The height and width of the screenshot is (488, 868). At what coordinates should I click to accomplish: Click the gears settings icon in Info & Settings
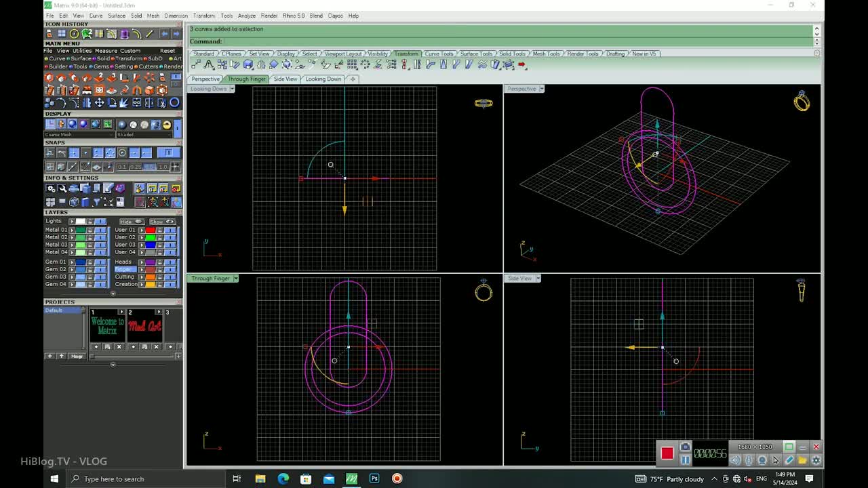click(51, 188)
